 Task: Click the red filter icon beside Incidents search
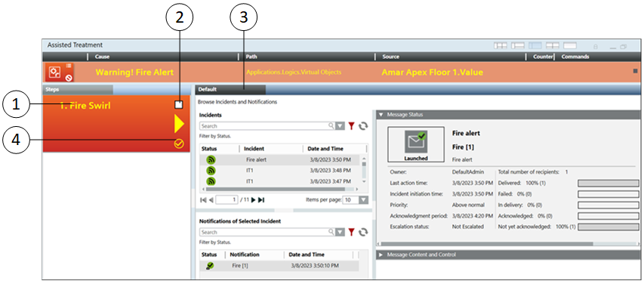[351, 126]
